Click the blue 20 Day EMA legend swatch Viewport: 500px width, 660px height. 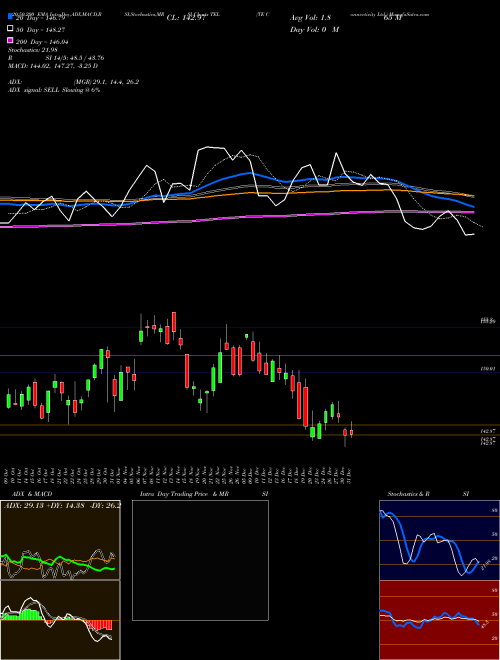(x=10, y=17)
